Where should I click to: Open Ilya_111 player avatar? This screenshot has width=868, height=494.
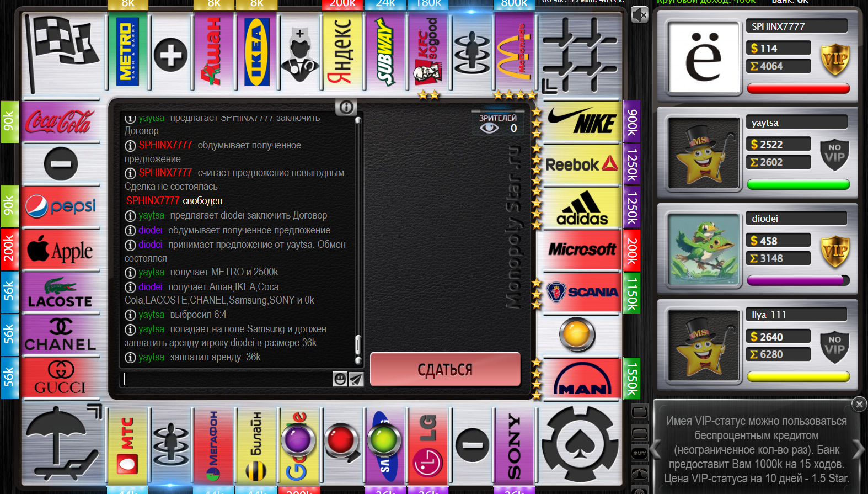pos(704,346)
